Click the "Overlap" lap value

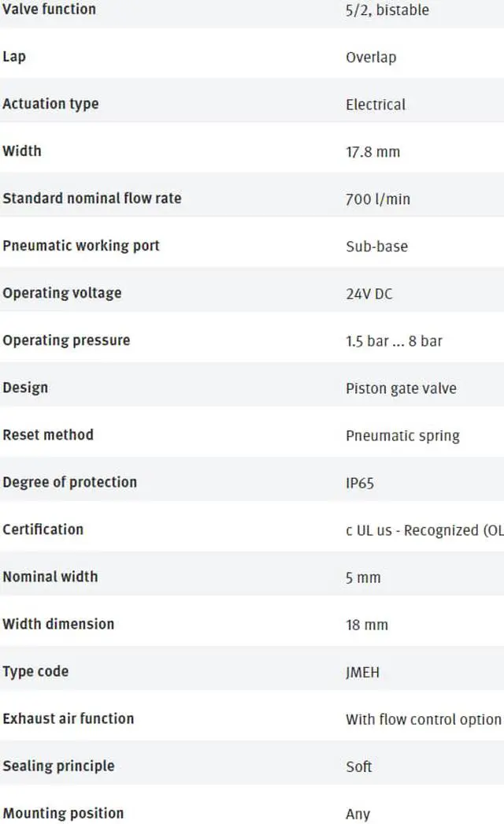click(371, 58)
